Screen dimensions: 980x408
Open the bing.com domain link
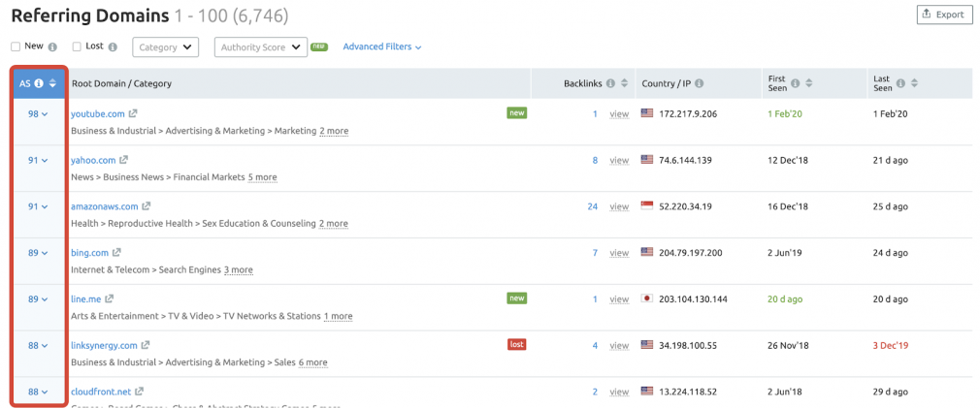tap(90, 253)
